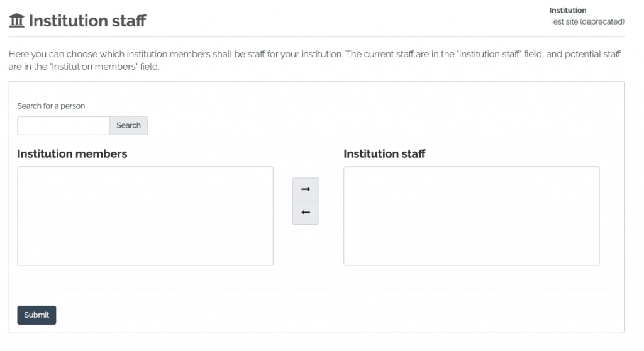Screen dimensions: 644x351
Task: Select the Test site (deprecated) text
Action: pos(586,22)
